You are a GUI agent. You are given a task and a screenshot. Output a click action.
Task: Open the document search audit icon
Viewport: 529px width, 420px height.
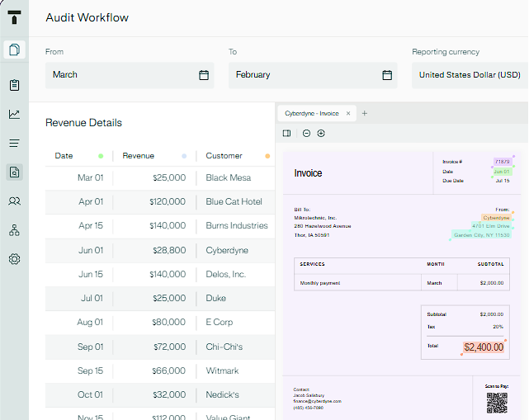pos(14,172)
